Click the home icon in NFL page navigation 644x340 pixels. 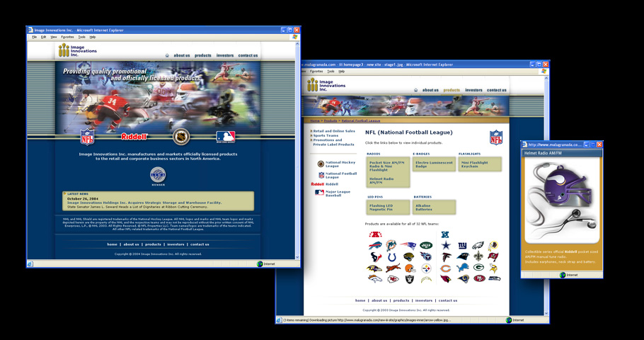[x=415, y=90]
